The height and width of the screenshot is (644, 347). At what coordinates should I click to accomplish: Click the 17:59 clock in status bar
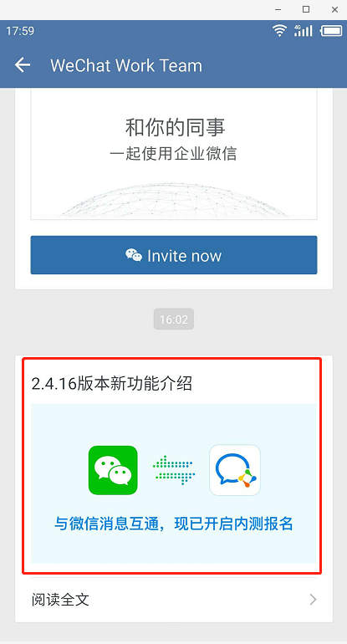pyautogui.click(x=20, y=31)
